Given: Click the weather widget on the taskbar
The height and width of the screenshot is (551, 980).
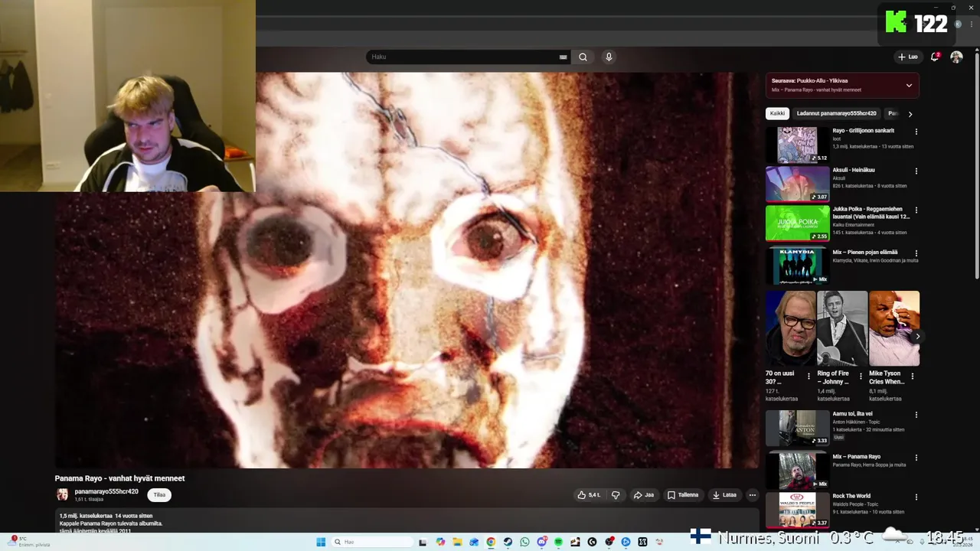Looking at the screenshot, I should point(31,542).
